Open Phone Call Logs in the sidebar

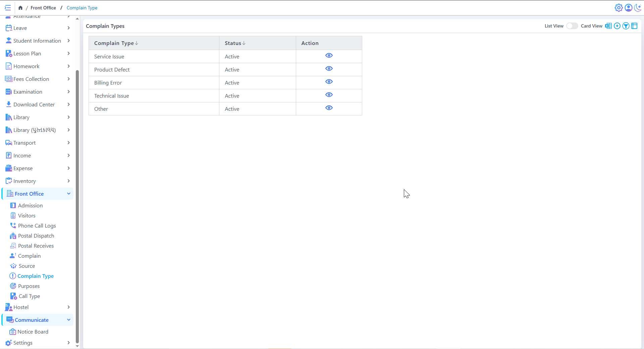tap(37, 226)
